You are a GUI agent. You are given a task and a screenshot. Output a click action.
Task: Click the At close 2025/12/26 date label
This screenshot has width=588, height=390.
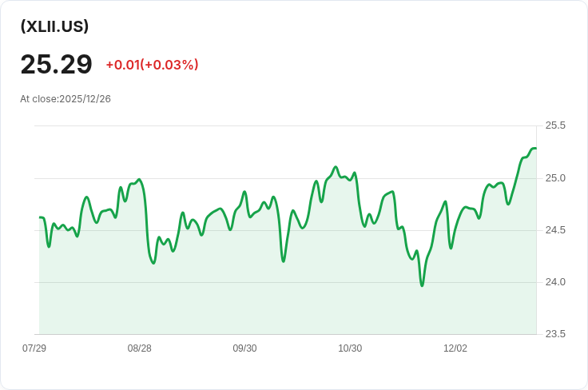tap(66, 99)
